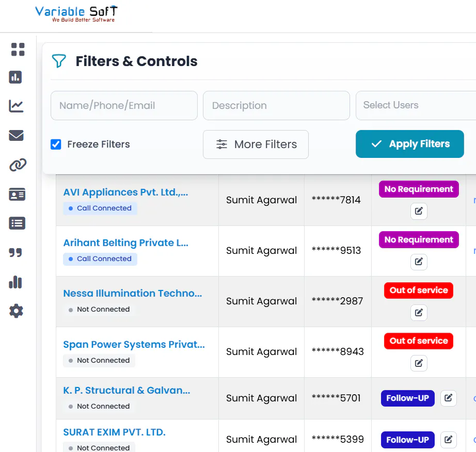476x452 pixels.
Task: Uncheck the Freeze Filters checkbox
Action: point(56,144)
